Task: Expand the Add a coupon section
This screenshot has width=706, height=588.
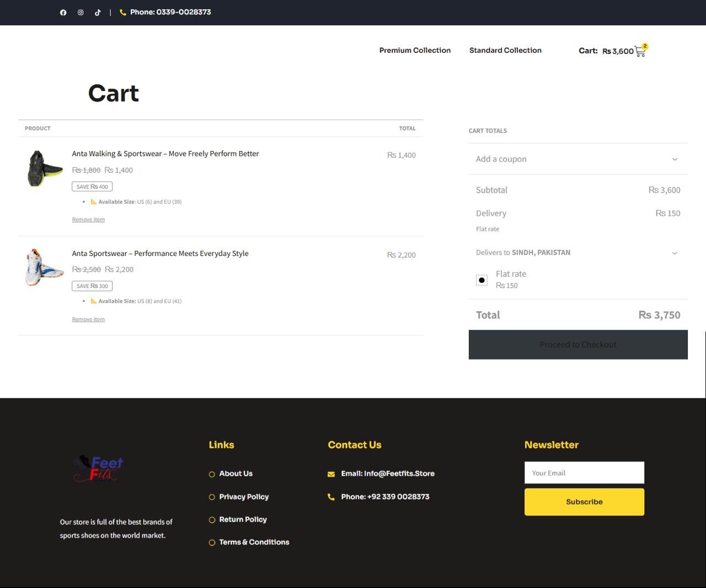Action: pos(577,159)
